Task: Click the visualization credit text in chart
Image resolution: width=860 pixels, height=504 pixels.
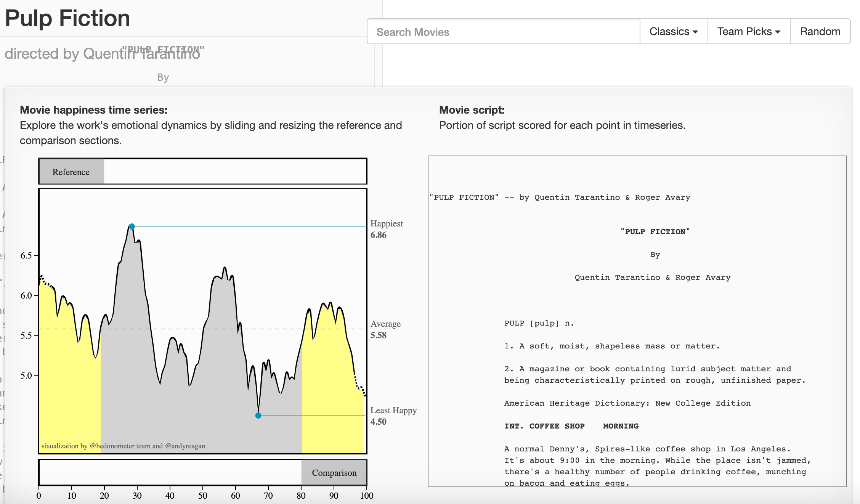Action: 123,446
